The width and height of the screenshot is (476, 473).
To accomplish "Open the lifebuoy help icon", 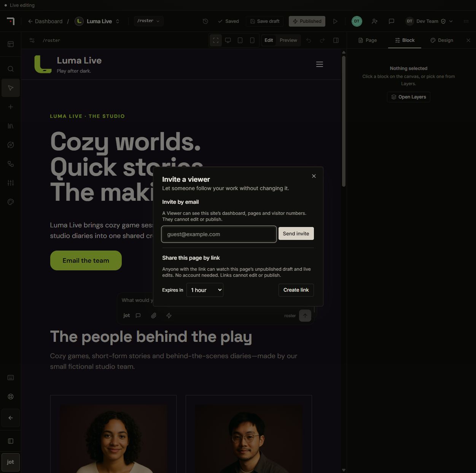I will point(11,397).
